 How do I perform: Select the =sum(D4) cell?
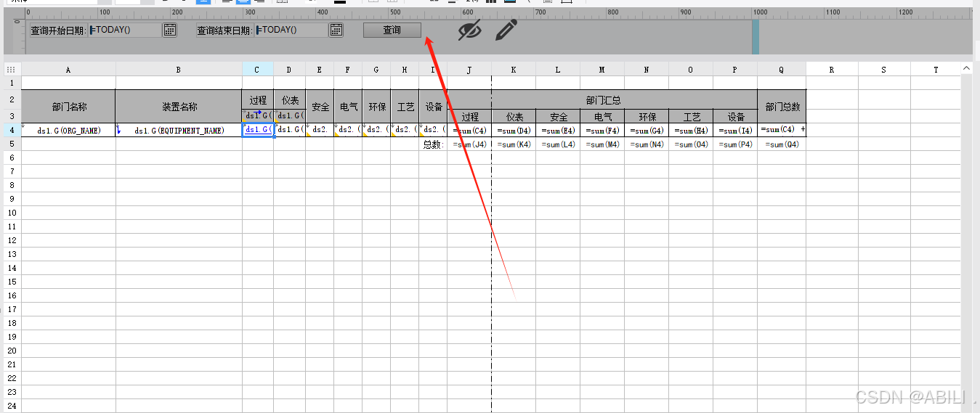point(514,131)
